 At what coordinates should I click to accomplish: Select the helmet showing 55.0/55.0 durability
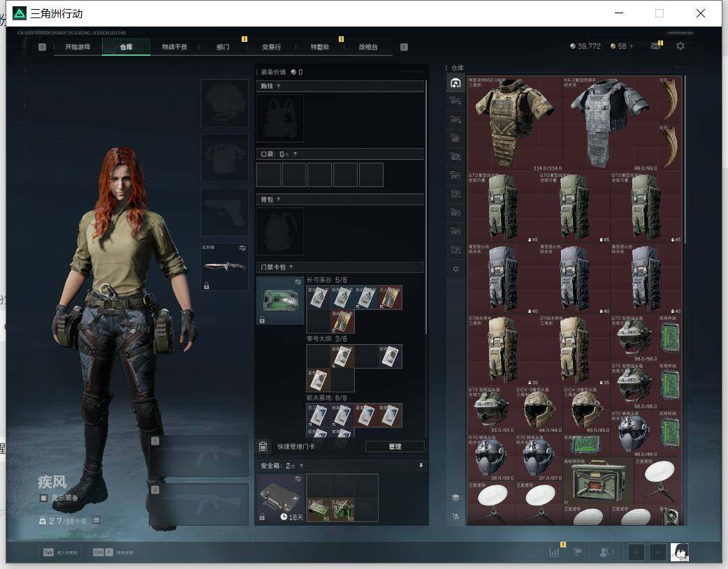[x=491, y=410]
